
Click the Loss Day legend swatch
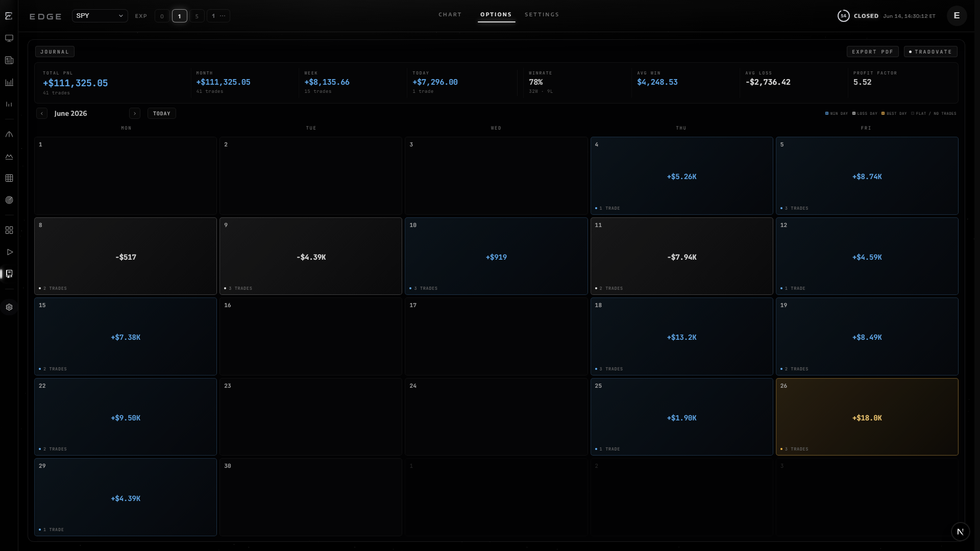click(x=854, y=114)
